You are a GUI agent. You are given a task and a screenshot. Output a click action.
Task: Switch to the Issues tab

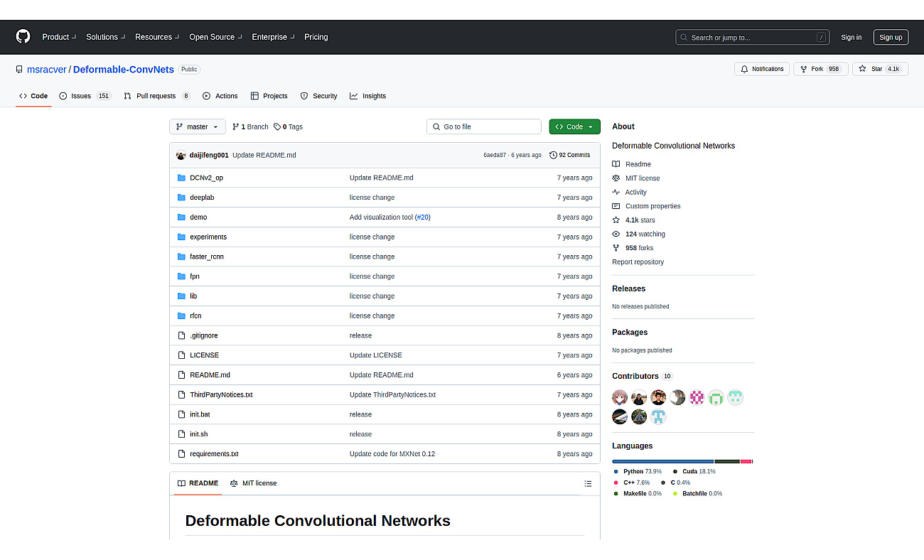pos(85,96)
